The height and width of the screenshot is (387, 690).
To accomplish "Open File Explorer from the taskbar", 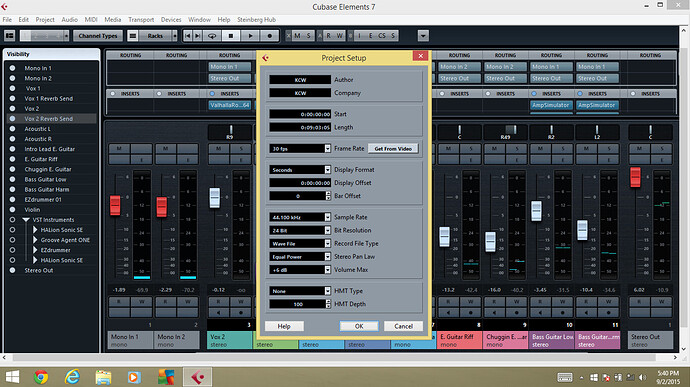I will click(103, 377).
